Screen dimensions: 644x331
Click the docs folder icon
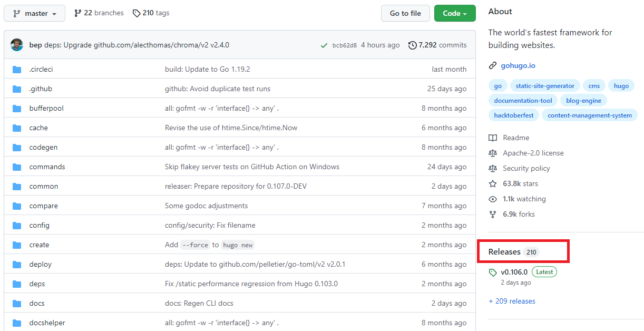click(17, 303)
